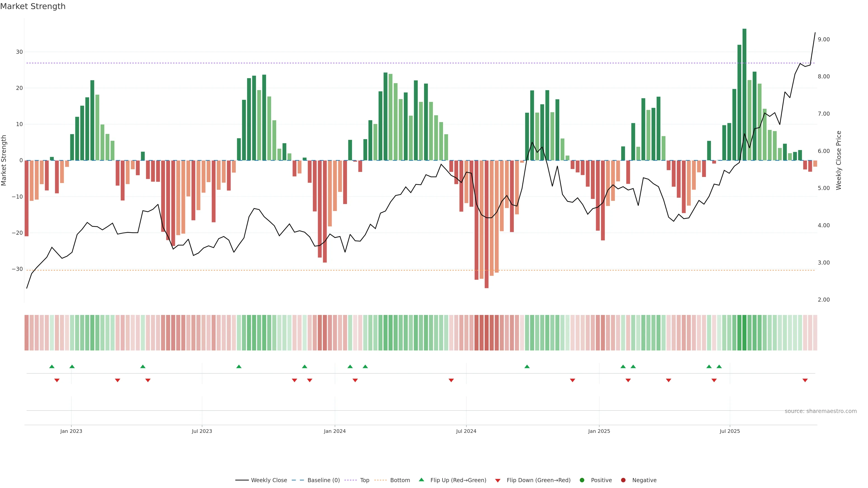
Task: Click the dark red Negative circle in legend
Action: tap(623, 480)
